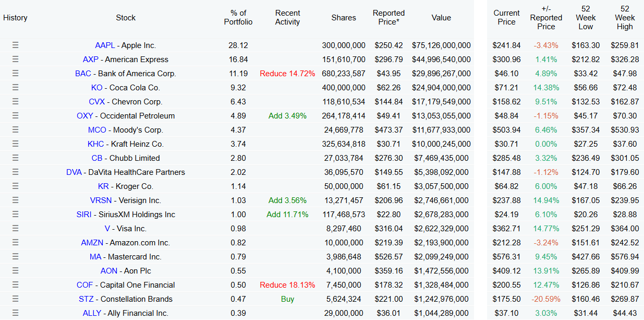Viewport: 644px width, 320px height.
Task: Select the -20.59% change for STZ
Action: pos(546,299)
